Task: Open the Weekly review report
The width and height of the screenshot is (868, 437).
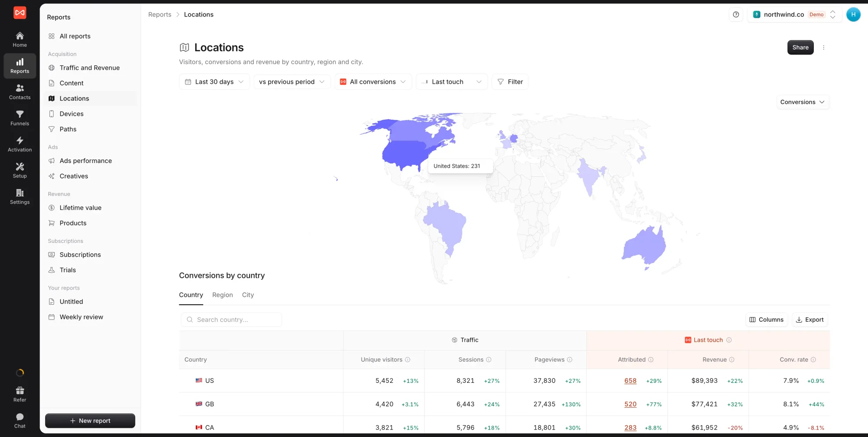Action: click(x=90, y=317)
